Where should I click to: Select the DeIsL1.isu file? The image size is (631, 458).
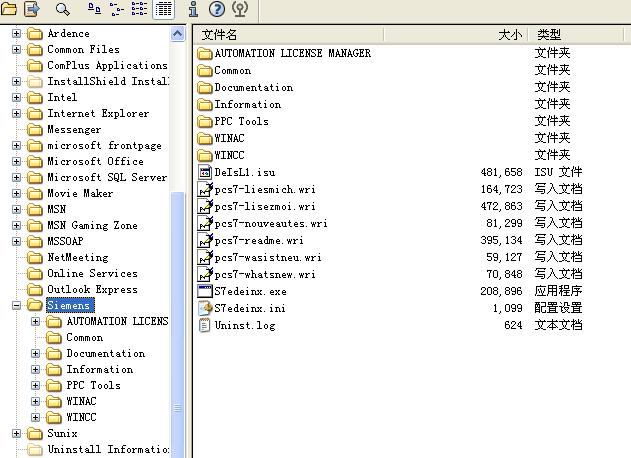coord(244,172)
